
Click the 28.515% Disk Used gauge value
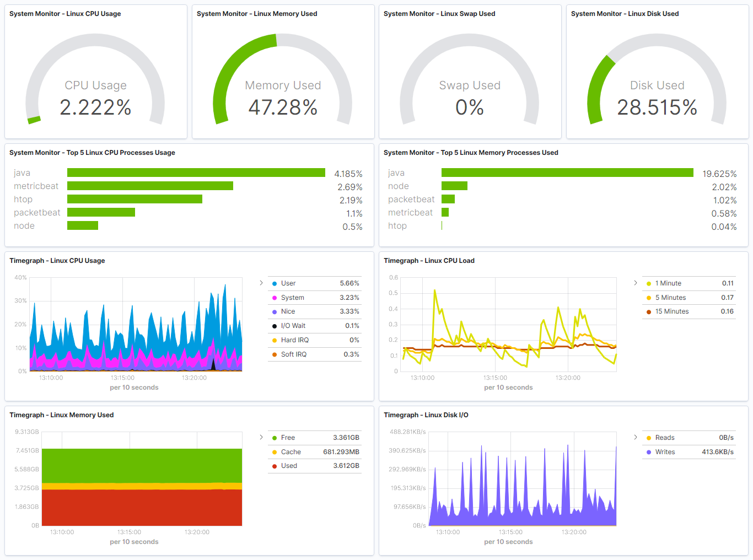click(x=657, y=107)
